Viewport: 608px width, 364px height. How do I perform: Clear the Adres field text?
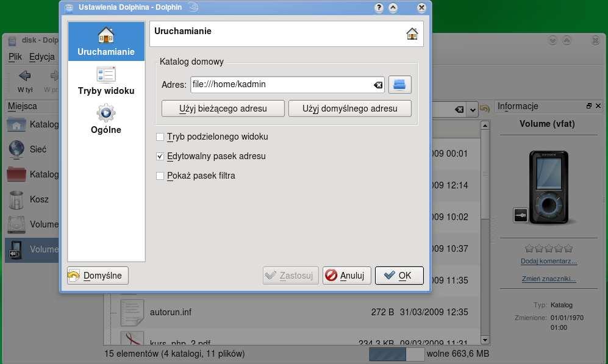[378, 85]
